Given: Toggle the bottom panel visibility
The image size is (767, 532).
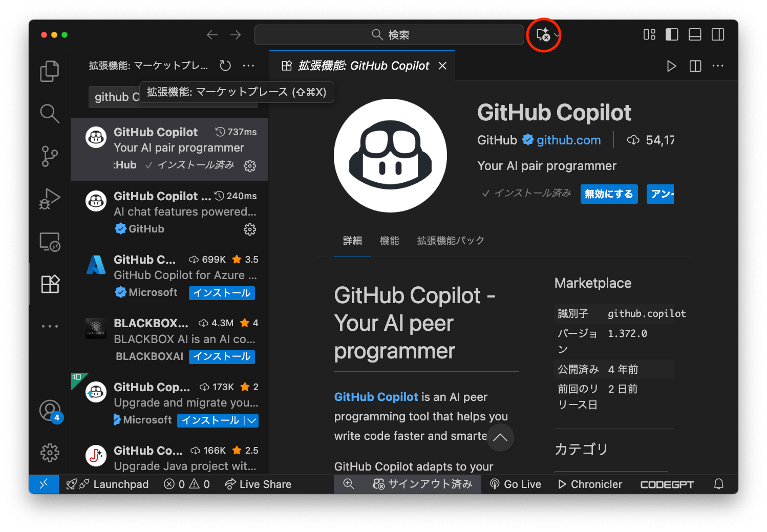Looking at the screenshot, I should click(695, 35).
